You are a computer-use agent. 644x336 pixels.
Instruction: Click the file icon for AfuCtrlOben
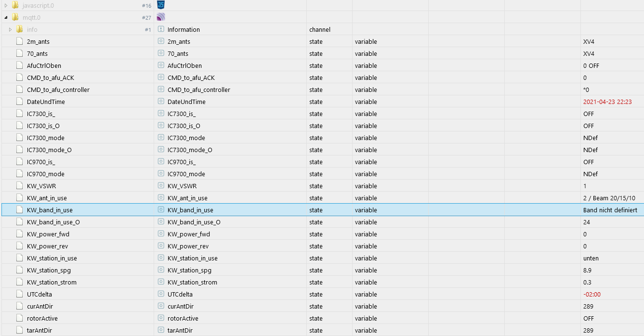point(20,65)
